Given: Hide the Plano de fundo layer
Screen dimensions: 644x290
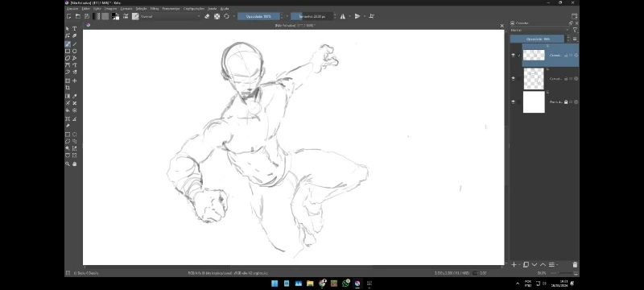Looking at the screenshot, I should pyautogui.click(x=513, y=101).
